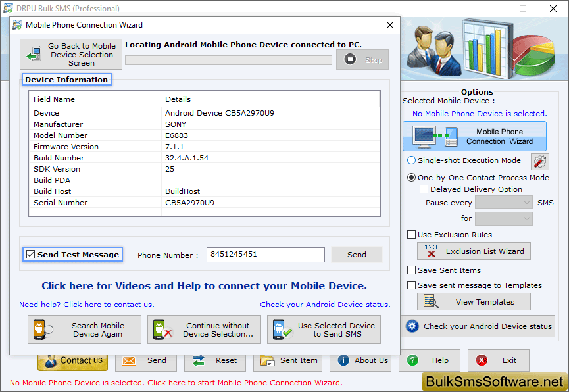
Task: Click the View Templates magnifier document icon
Action: tap(431, 302)
